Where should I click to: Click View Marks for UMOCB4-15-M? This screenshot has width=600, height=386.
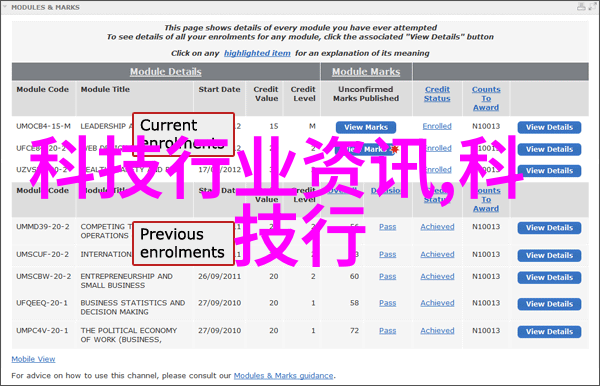click(366, 127)
